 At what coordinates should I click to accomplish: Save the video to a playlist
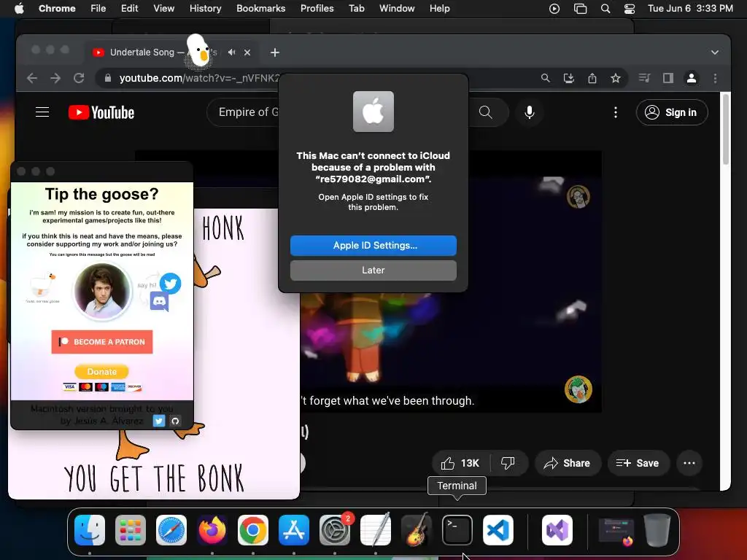click(x=638, y=463)
